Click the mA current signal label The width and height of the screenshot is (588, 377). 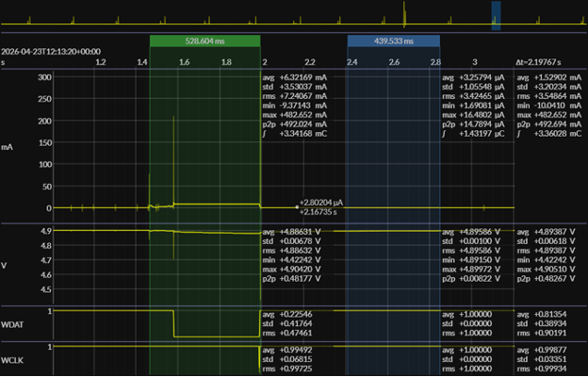[7, 147]
